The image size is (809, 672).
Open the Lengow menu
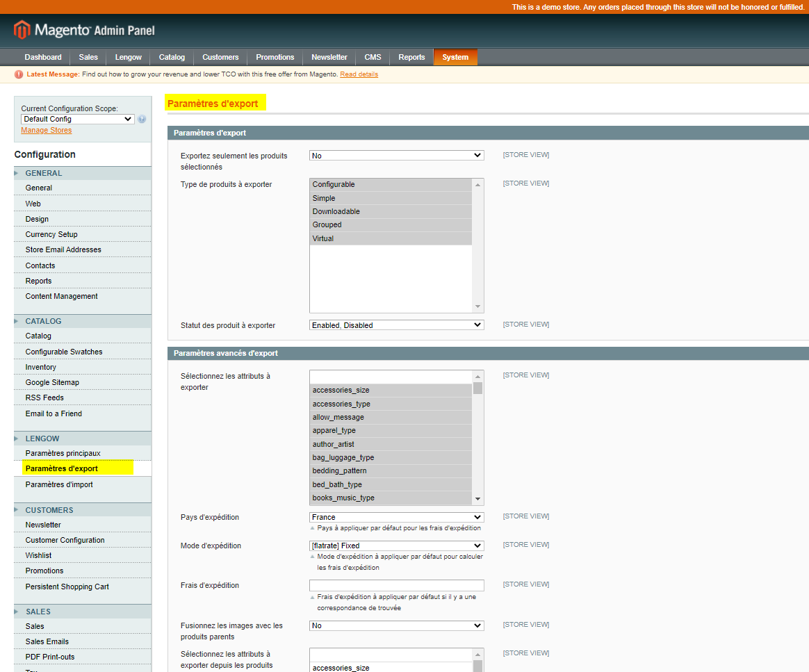pos(129,57)
